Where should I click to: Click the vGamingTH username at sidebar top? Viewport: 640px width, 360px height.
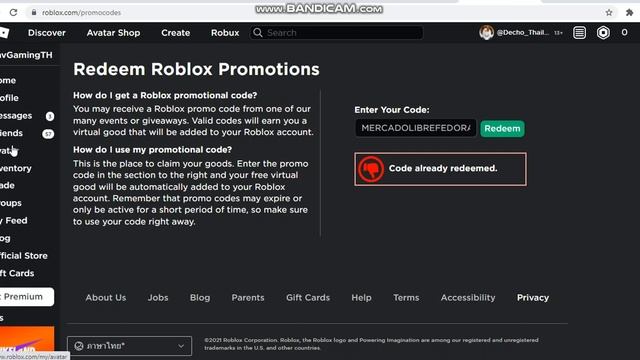point(26,55)
